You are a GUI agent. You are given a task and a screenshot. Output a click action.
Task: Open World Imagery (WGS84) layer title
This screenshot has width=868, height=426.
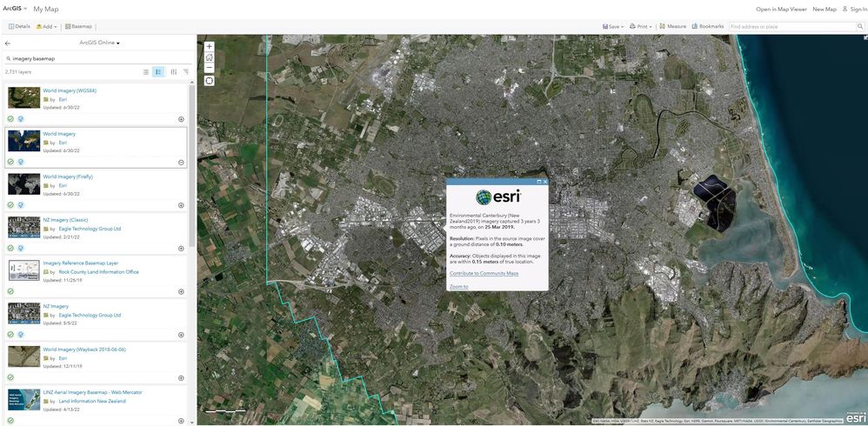70,90
